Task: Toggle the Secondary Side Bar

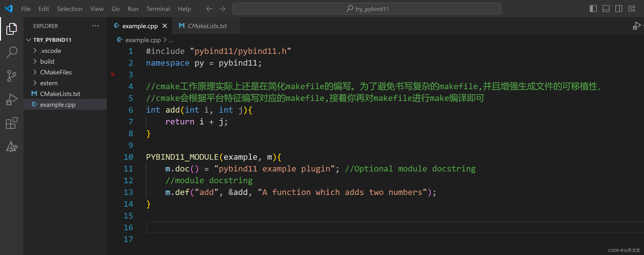Action: click(619, 9)
